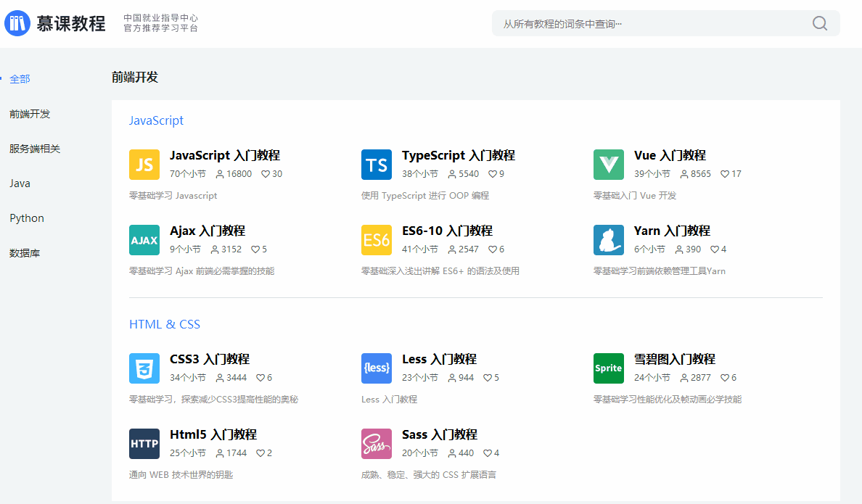This screenshot has height=504, width=862.
Task: Click the 中国就业指导中心 tagline text
Action: pos(160,18)
